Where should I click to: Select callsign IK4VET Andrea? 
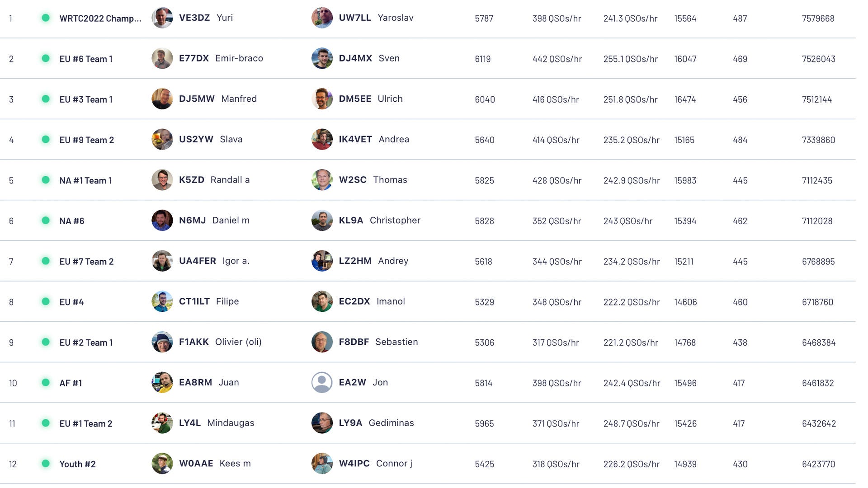374,139
